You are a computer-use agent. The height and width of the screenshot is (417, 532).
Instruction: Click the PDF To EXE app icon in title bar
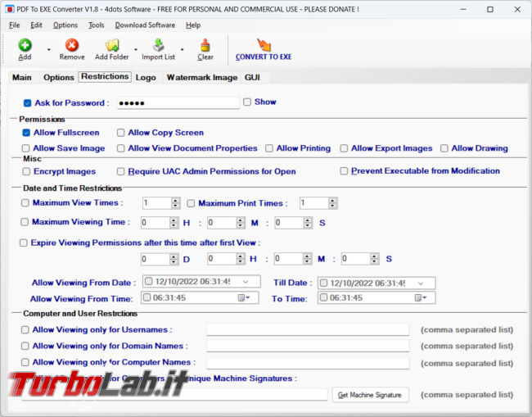(x=10, y=9)
